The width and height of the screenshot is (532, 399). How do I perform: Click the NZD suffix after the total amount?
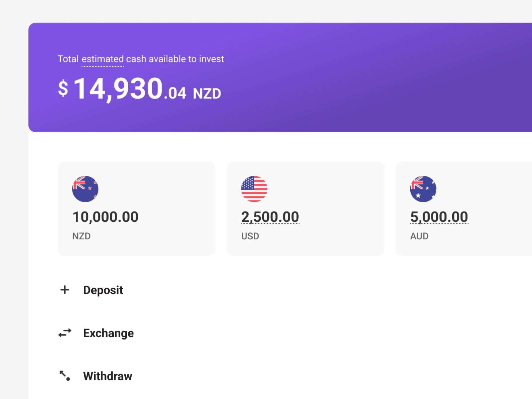[x=207, y=94]
